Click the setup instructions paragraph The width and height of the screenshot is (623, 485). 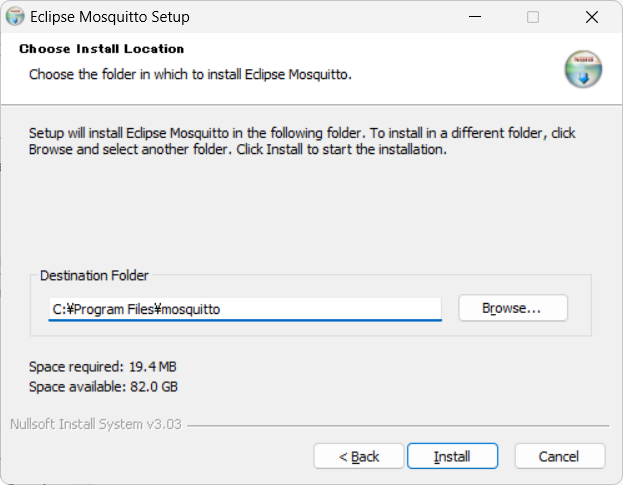pyautogui.click(x=302, y=141)
